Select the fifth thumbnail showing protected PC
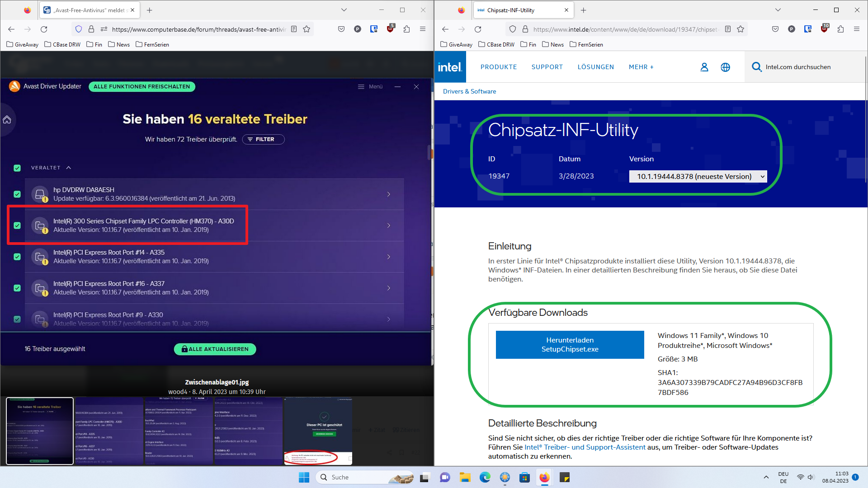 point(318,431)
